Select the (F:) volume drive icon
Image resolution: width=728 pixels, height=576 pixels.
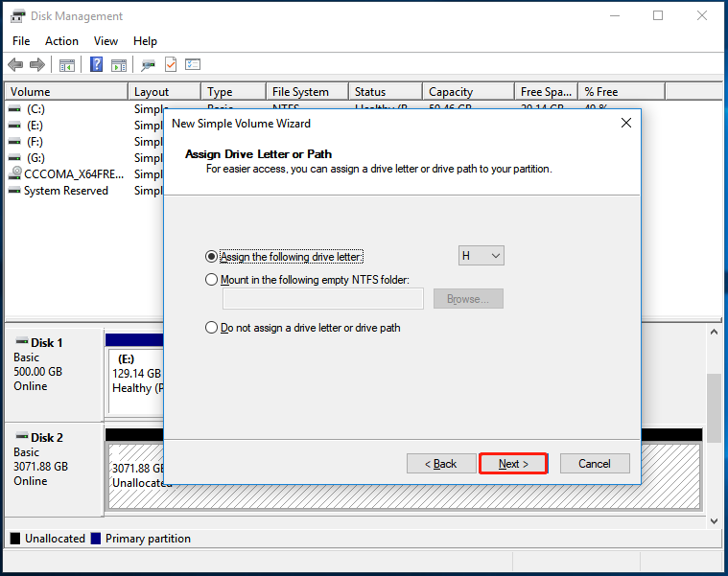pyautogui.click(x=14, y=142)
